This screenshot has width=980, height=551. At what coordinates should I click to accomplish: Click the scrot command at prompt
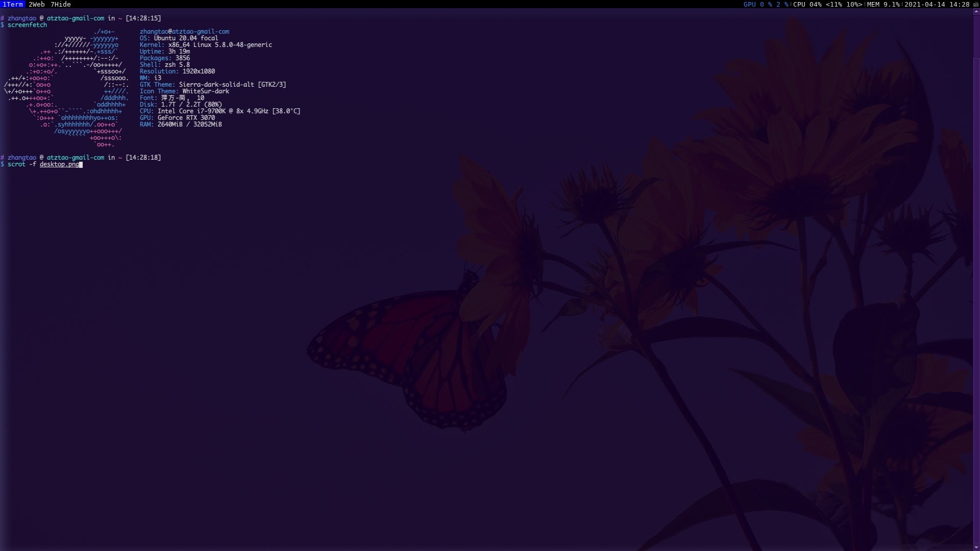[16, 164]
